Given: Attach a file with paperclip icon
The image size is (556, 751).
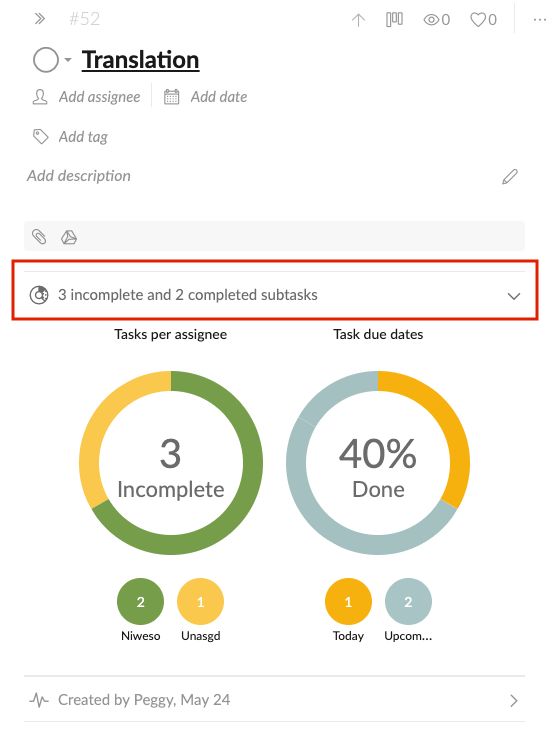Looking at the screenshot, I should click(39, 236).
